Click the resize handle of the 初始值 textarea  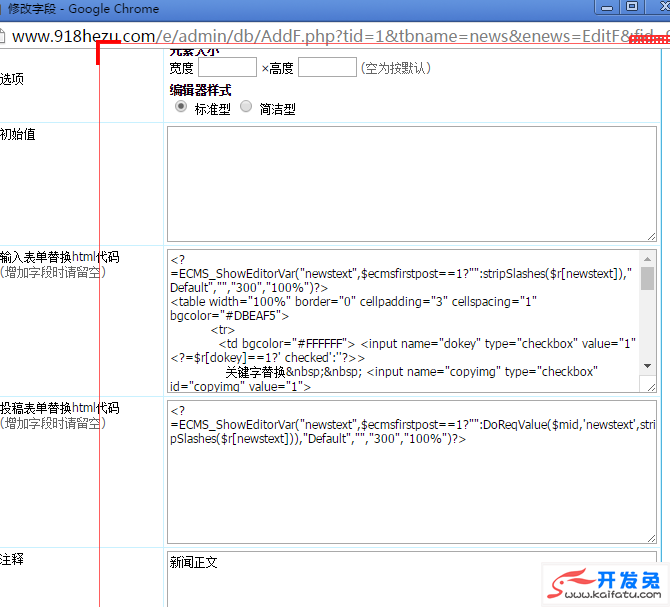[x=651, y=235]
